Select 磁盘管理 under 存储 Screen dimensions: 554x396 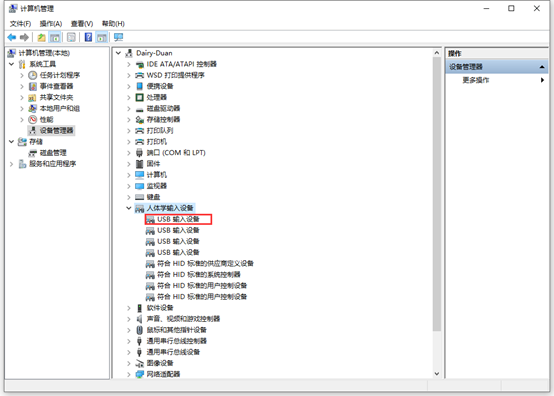tap(53, 153)
